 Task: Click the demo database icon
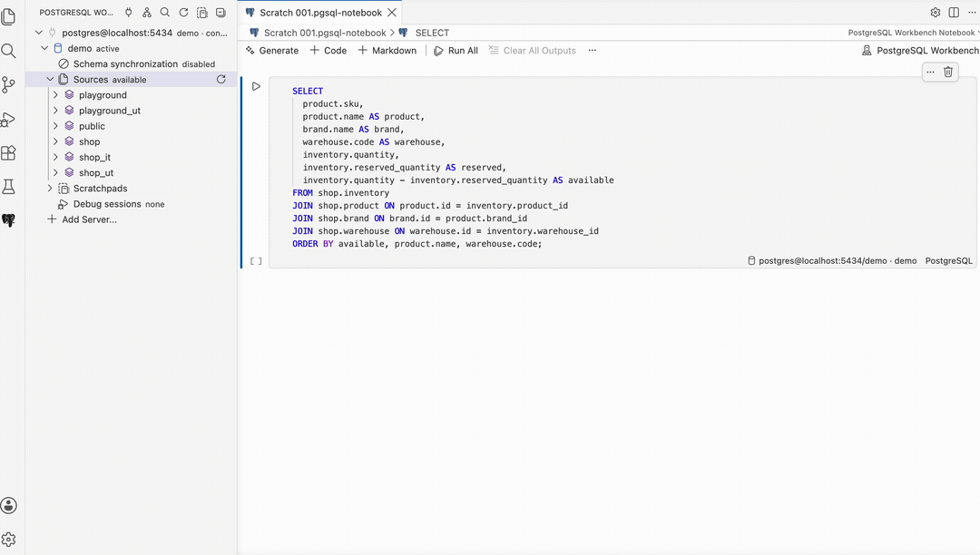[x=58, y=48]
